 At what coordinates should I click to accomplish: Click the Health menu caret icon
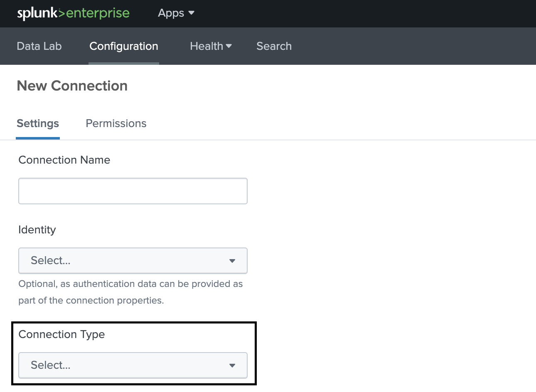click(229, 46)
